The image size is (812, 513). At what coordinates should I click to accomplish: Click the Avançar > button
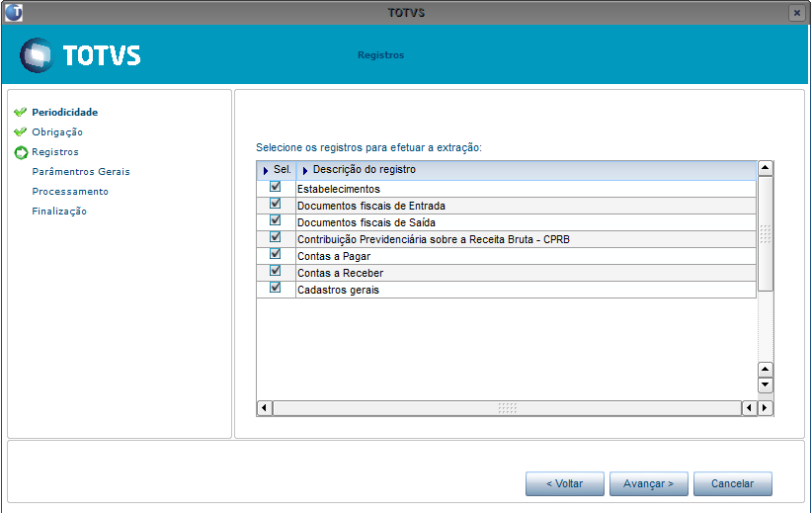[648, 483]
